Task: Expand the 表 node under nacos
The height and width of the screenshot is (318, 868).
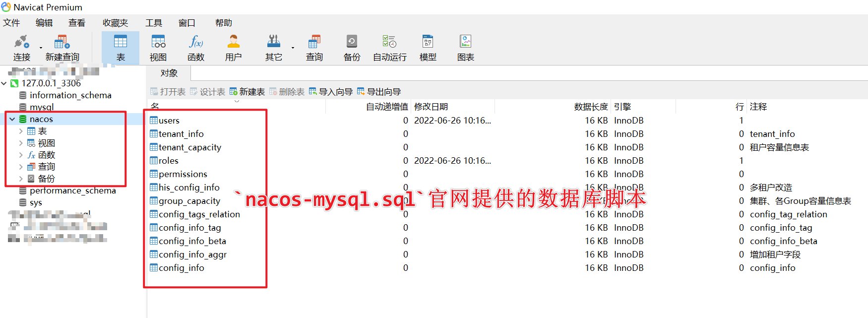Action: click(21, 131)
